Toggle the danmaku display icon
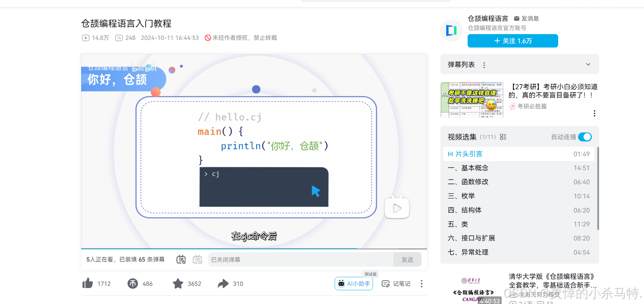Viewport: 644px width, 304px height. (181, 259)
